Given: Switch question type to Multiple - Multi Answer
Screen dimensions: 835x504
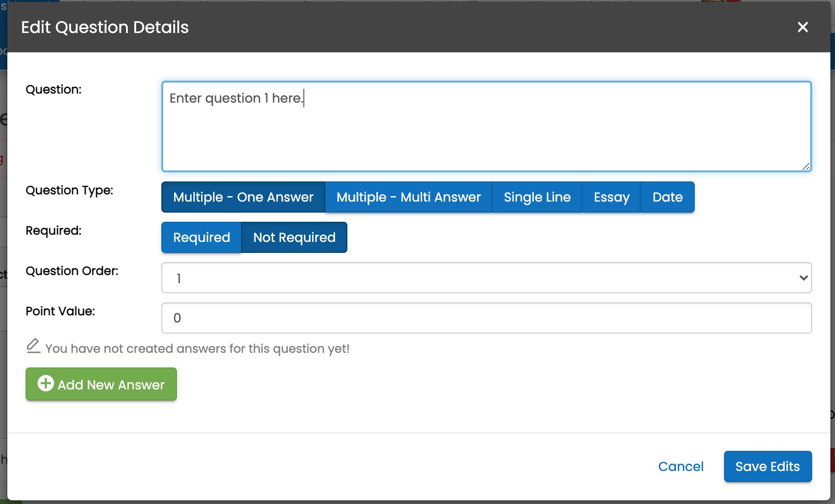Looking at the screenshot, I should click(x=408, y=197).
